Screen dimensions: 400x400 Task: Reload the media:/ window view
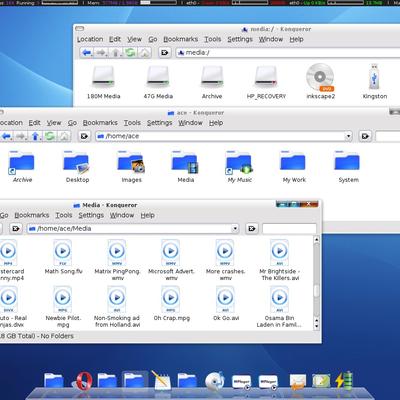(130, 53)
